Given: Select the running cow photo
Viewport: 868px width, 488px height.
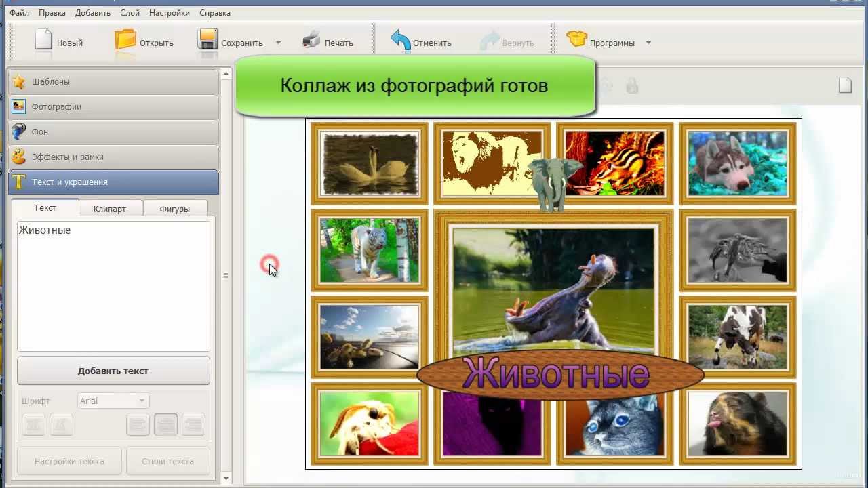Looking at the screenshot, I should (737, 337).
